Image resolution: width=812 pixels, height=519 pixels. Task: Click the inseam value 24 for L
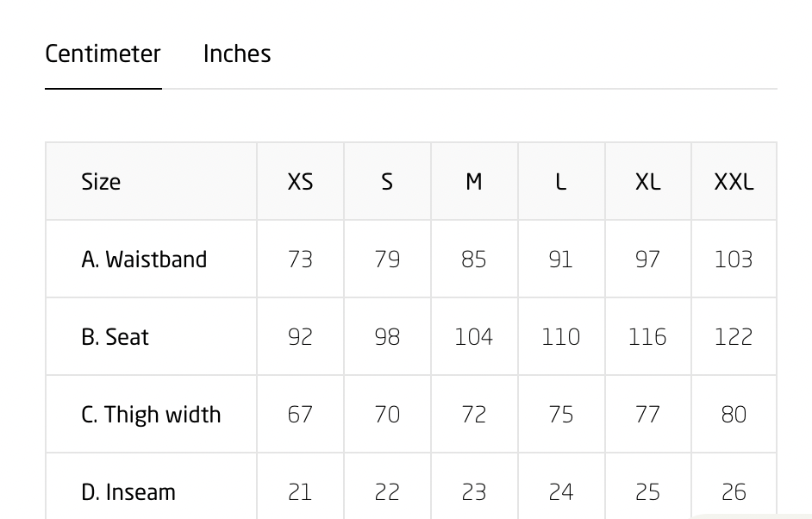(x=561, y=492)
